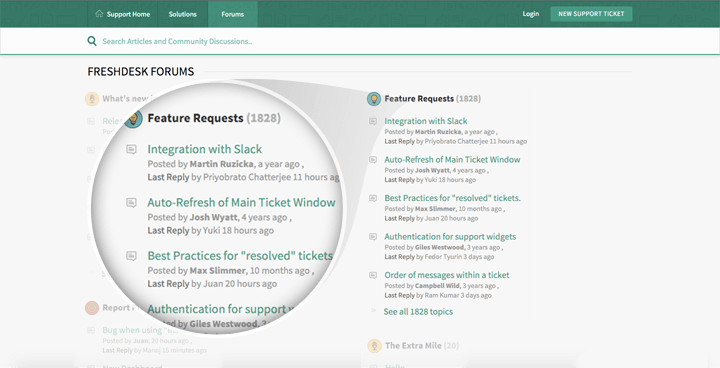This screenshot has width=720, height=368.
Task: Click the topic icon beside Order of messages within a ticket
Action: pyautogui.click(x=373, y=276)
